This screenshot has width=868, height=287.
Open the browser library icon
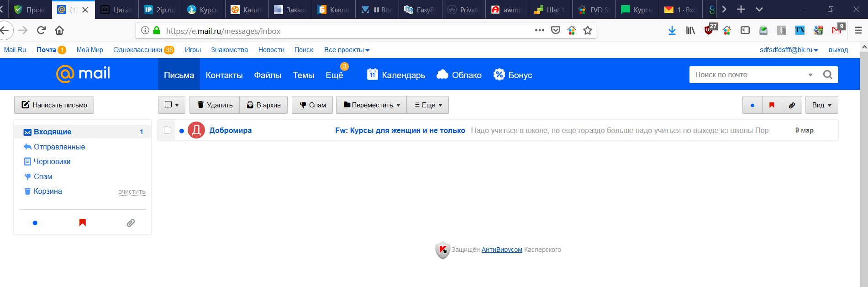click(x=690, y=31)
